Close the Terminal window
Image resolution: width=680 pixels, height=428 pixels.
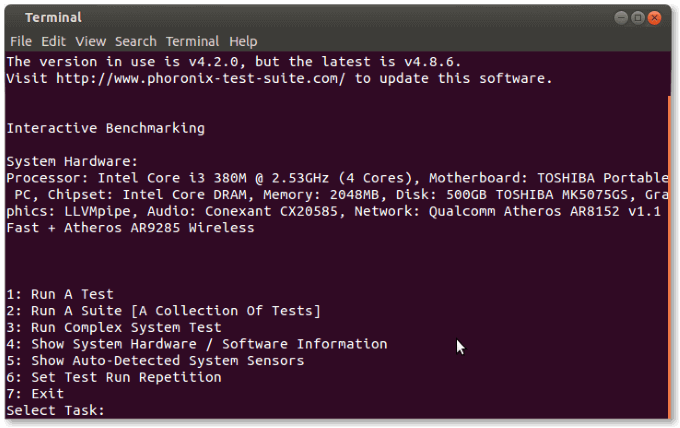(x=657, y=18)
